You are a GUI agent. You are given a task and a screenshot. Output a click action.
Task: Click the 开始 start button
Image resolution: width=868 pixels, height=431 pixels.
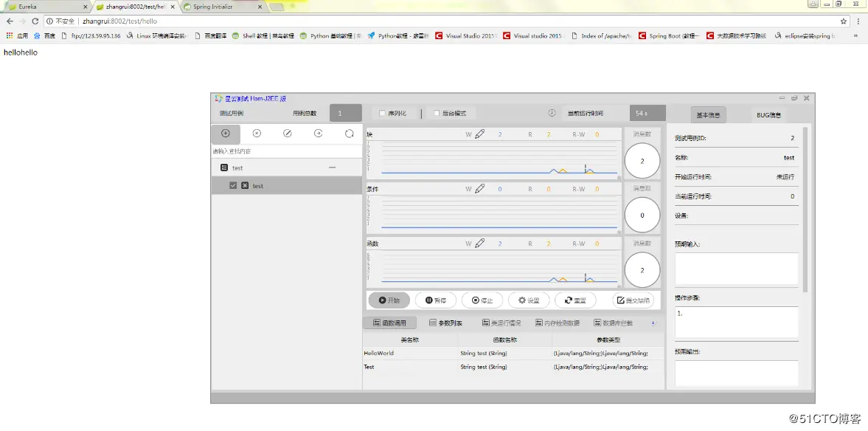point(389,300)
